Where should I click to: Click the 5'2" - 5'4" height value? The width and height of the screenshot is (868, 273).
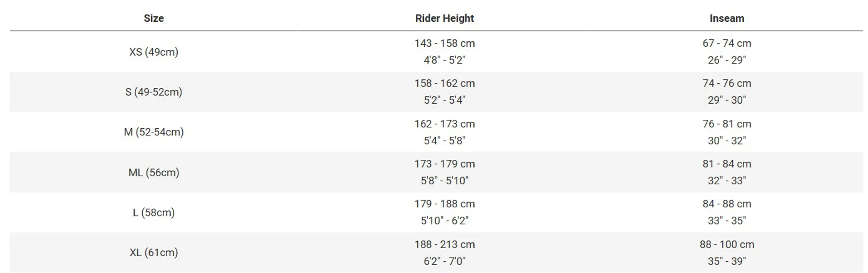point(444,100)
